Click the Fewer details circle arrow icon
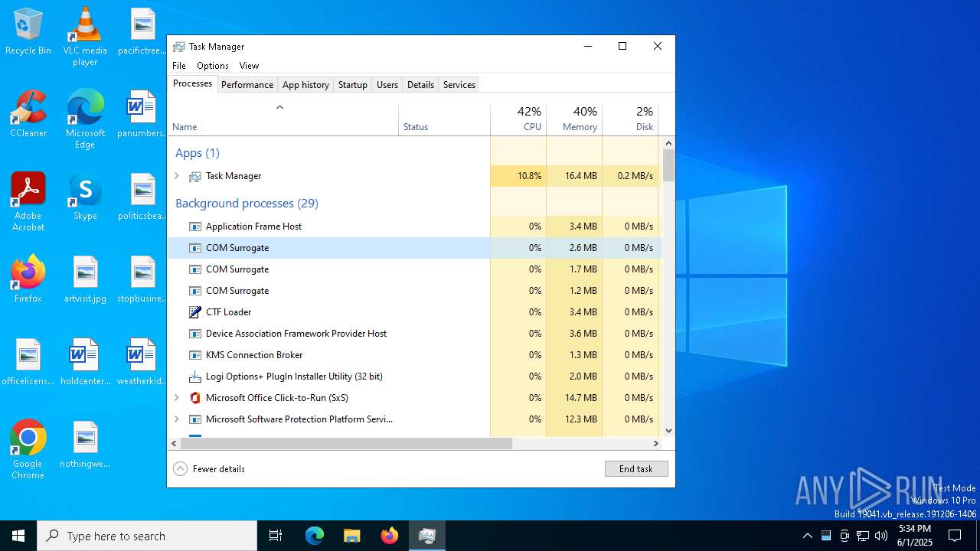 (x=180, y=469)
